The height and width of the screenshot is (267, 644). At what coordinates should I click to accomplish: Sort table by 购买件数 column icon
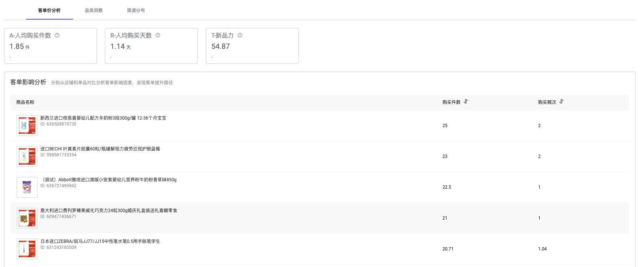466,102
